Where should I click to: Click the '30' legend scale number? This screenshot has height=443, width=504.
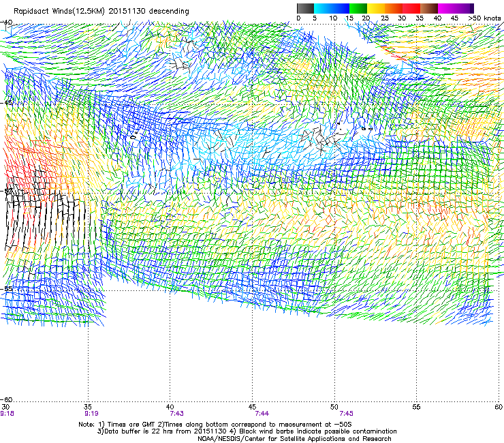(x=402, y=18)
